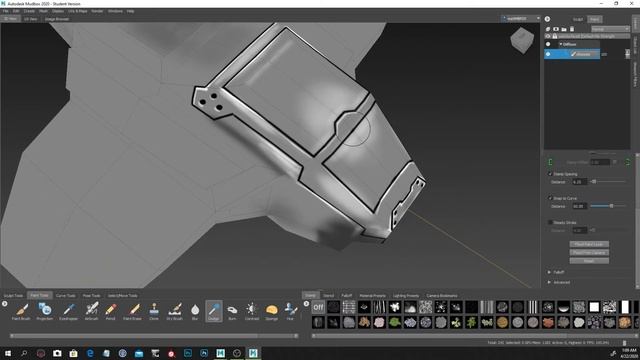Toggle visibility of Diffuse channel
Image resolution: width=640 pixels, height=360 pixels.
pyautogui.click(x=548, y=44)
